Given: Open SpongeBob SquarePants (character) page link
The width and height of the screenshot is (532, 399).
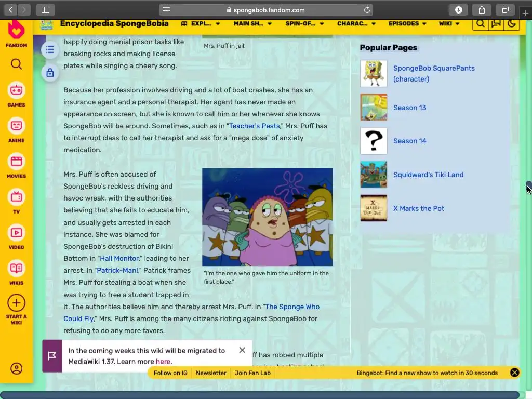Looking at the screenshot, I should pos(434,73).
